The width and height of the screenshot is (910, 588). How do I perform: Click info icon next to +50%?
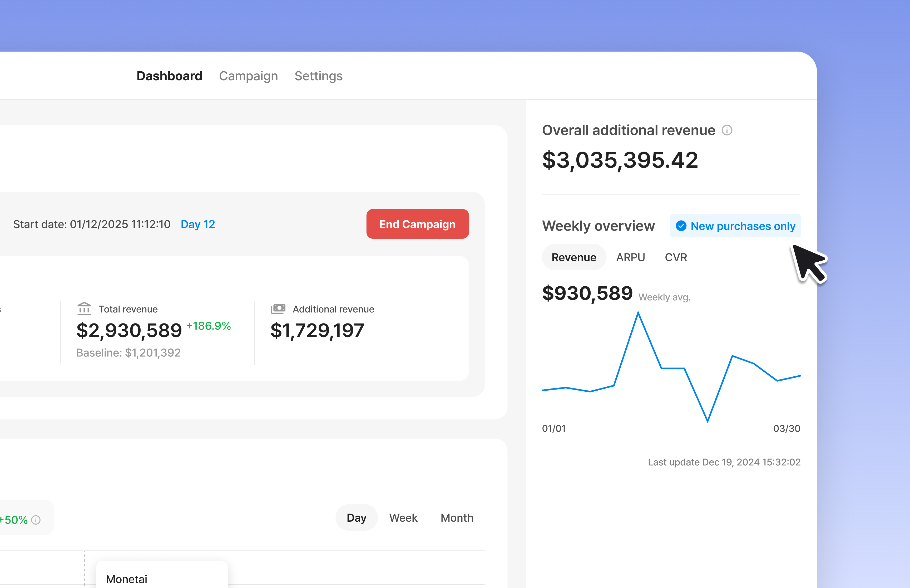coord(36,520)
